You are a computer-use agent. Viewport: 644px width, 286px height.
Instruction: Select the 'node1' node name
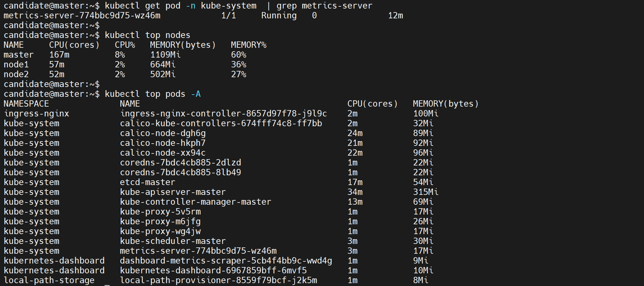click(x=16, y=65)
